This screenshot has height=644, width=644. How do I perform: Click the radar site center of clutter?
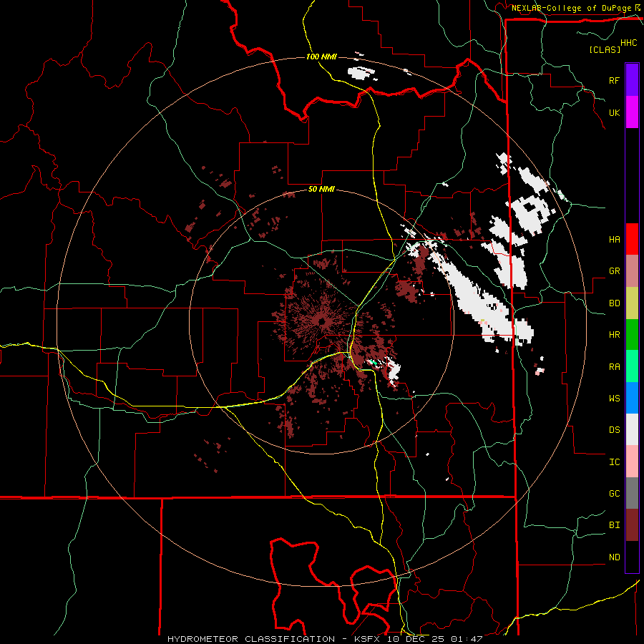pos(321,321)
